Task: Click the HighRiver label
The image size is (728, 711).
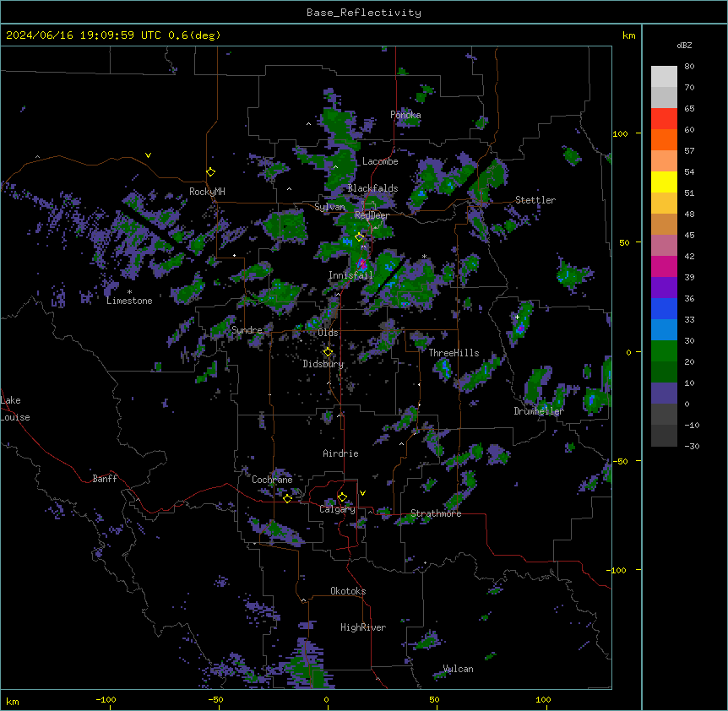Action: [363, 627]
